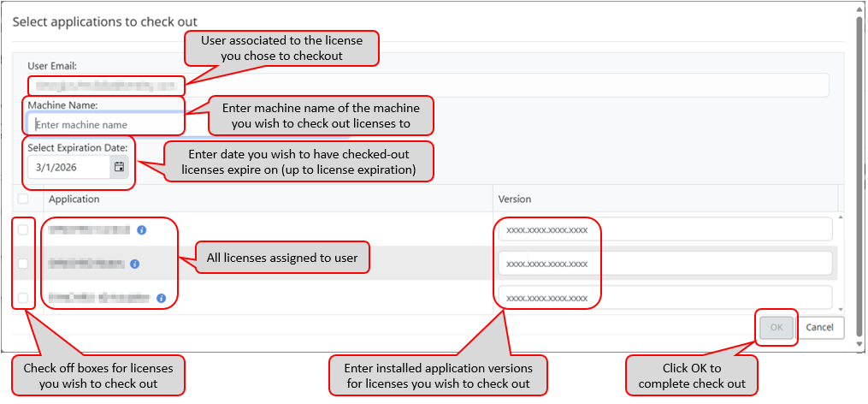Check the first application's checkbox

[x=23, y=229]
